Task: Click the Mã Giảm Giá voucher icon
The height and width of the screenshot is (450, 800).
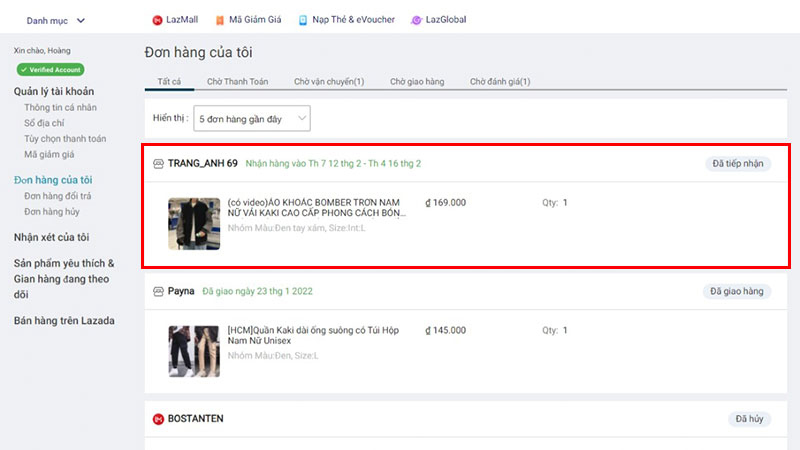Action: pos(220,20)
